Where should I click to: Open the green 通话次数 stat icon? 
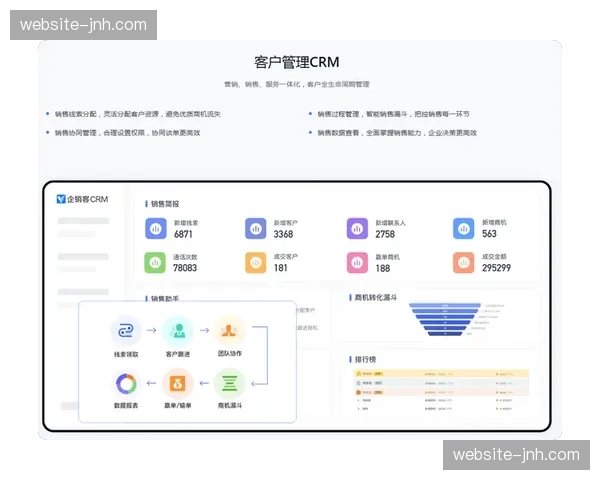coord(155,263)
